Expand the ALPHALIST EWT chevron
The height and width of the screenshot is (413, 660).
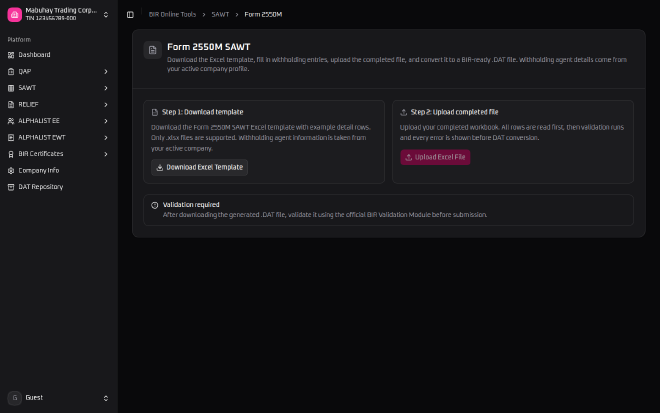pyautogui.click(x=106, y=138)
